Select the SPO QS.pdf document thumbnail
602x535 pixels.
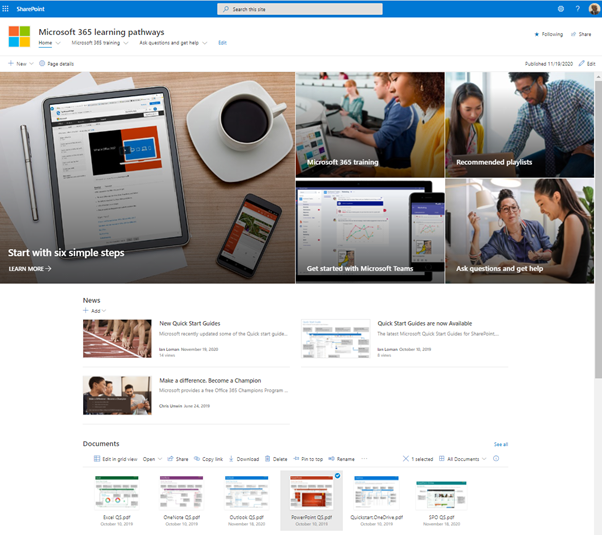click(441, 495)
